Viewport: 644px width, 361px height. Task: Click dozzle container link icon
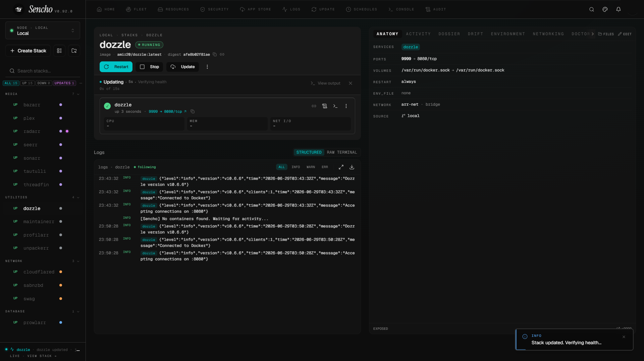(314, 106)
